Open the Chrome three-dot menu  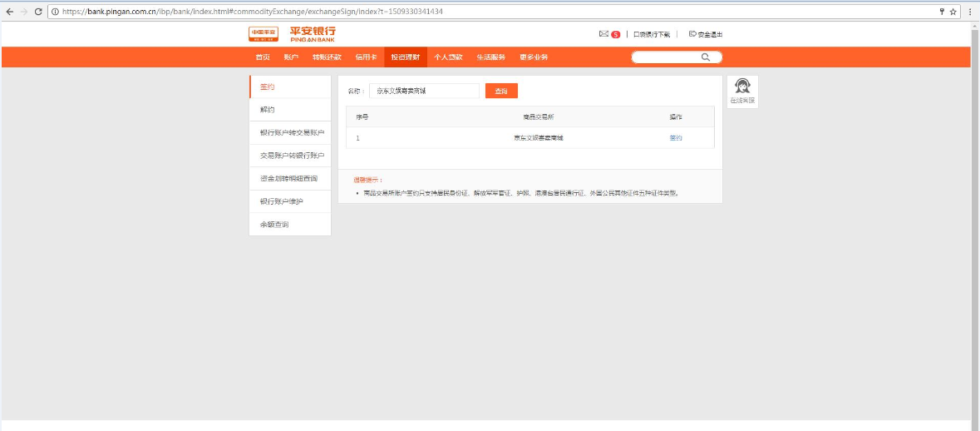tap(970, 12)
